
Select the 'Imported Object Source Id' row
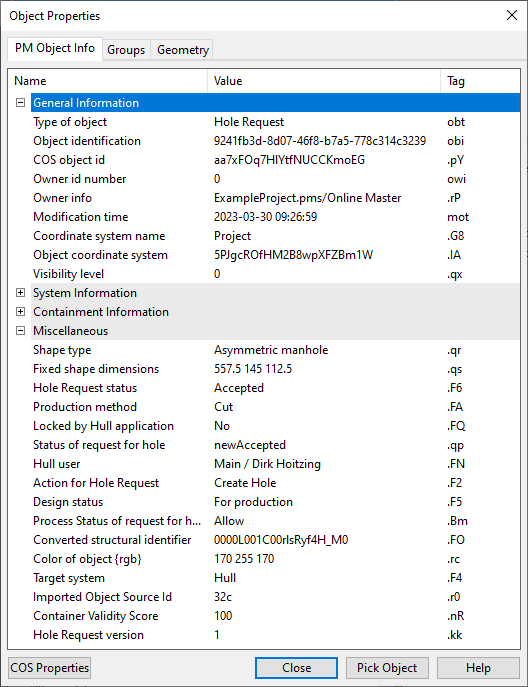(275, 597)
